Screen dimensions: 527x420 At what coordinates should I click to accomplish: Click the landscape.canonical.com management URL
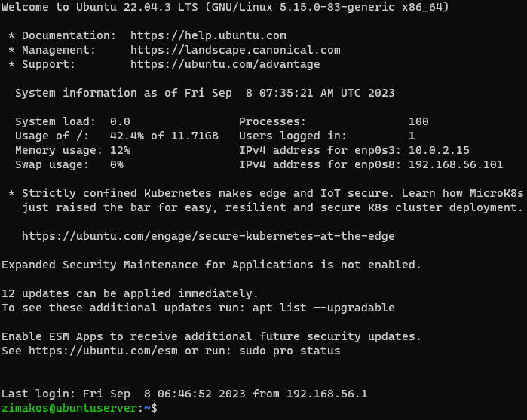(x=235, y=50)
